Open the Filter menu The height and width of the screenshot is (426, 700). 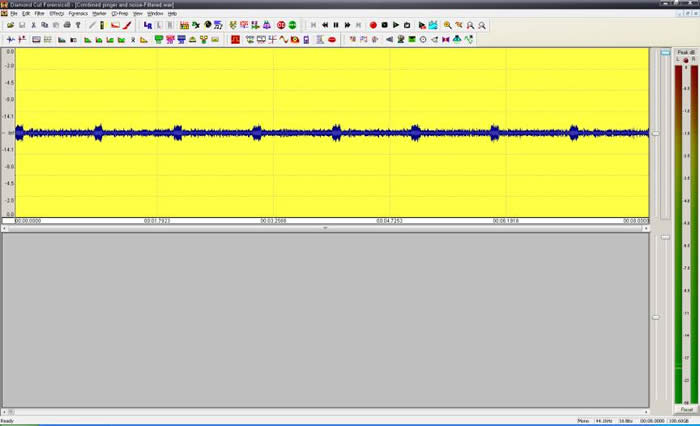[x=39, y=14]
